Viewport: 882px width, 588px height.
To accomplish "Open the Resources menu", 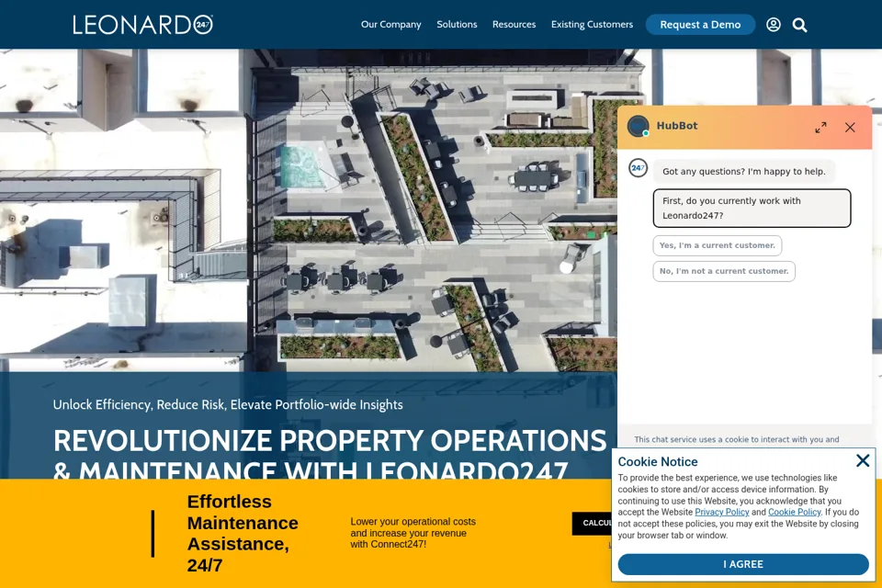I will coord(514,25).
